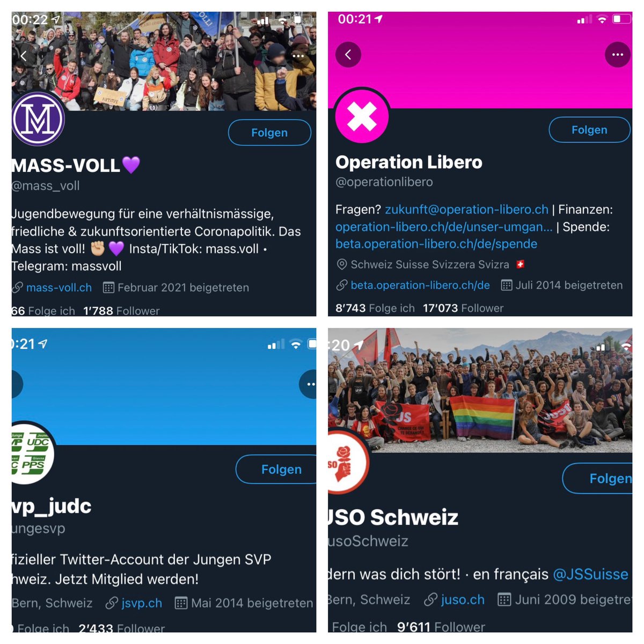This screenshot has height=644, width=644.
Task: Open MASS-VOLL purple M profile picture
Action: (38, 119)
